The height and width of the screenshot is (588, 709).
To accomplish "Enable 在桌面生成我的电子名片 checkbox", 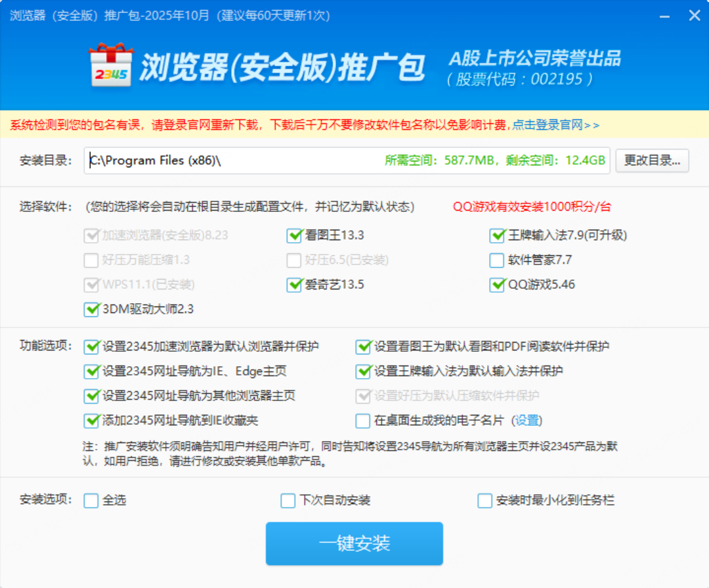I will tap(363, 421).
